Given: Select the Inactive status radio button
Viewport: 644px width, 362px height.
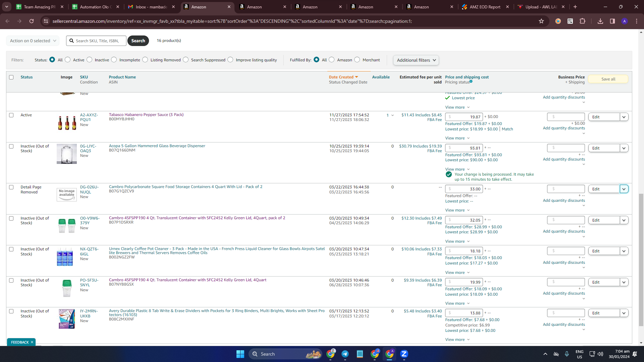Looking at the screenshot, I should pos(90,60).
